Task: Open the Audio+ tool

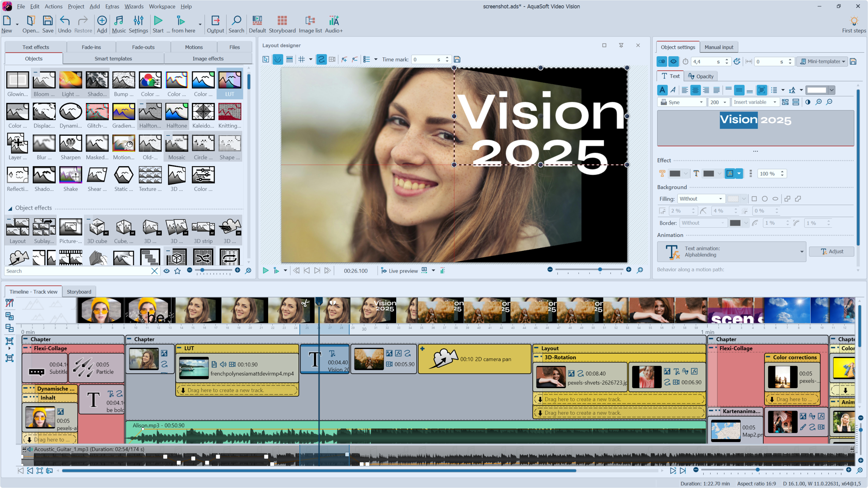Action: 334,24
